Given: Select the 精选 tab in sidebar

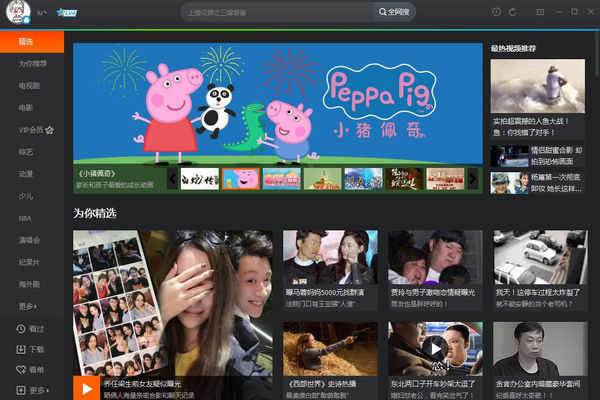Looking at the screenshot, I should [32, 41].
